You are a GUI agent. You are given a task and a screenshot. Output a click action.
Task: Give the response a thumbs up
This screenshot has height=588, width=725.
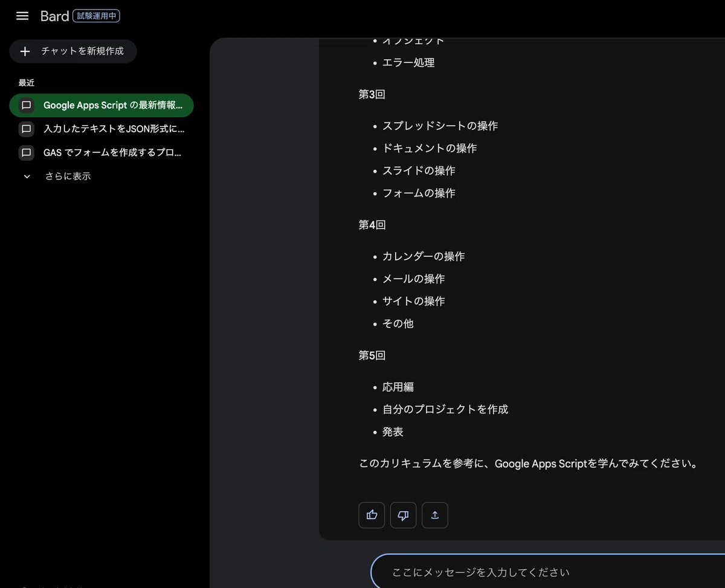[372, 515]
